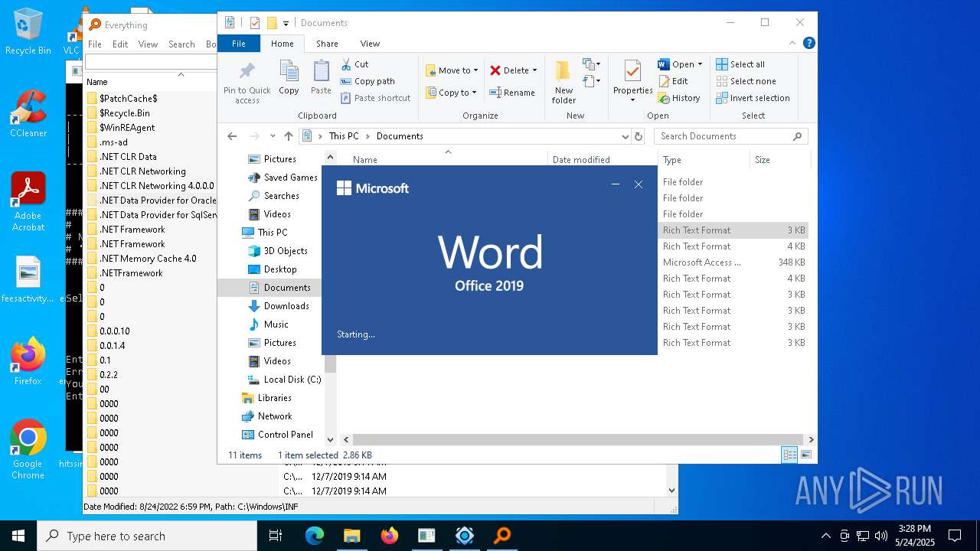980x551 pixels.
Task: Switch to the Share ribbon tab
Action: tap(327, 44)
